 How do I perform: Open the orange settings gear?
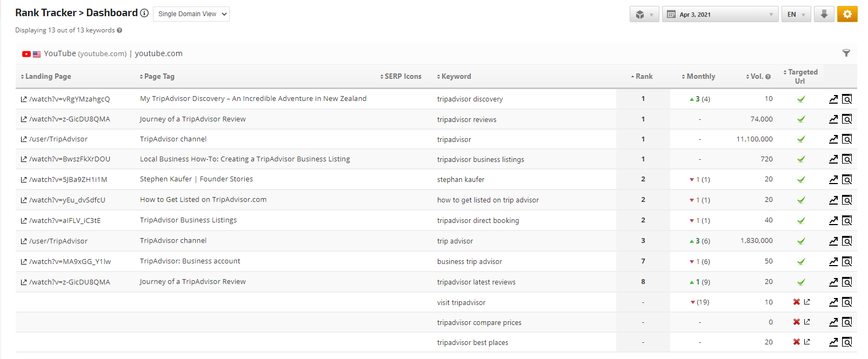pyautogui.click(x=847, y=15)
